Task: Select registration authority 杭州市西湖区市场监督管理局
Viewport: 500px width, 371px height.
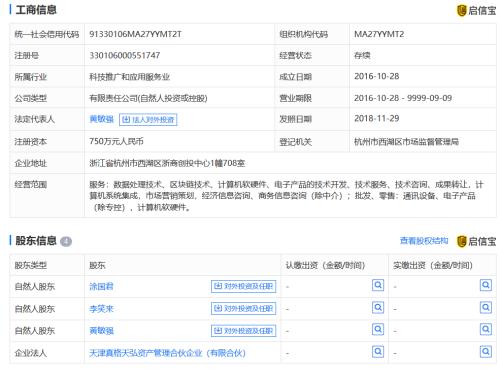Action: tap(406, 142)
